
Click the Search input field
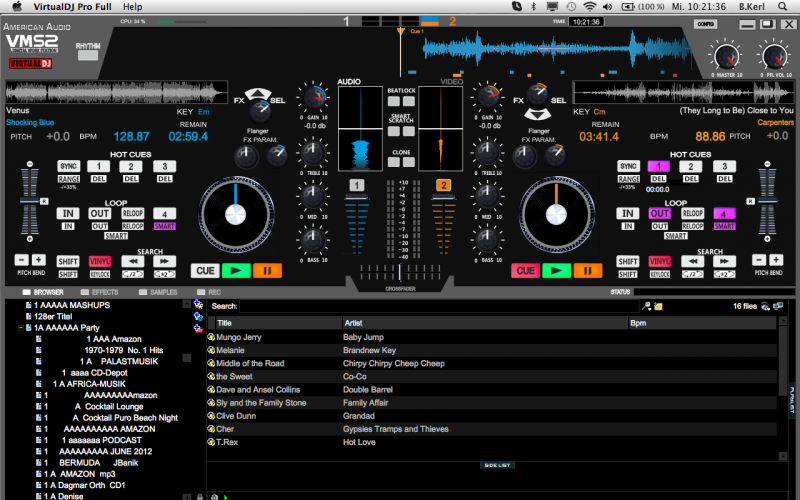tap(439, 306)
